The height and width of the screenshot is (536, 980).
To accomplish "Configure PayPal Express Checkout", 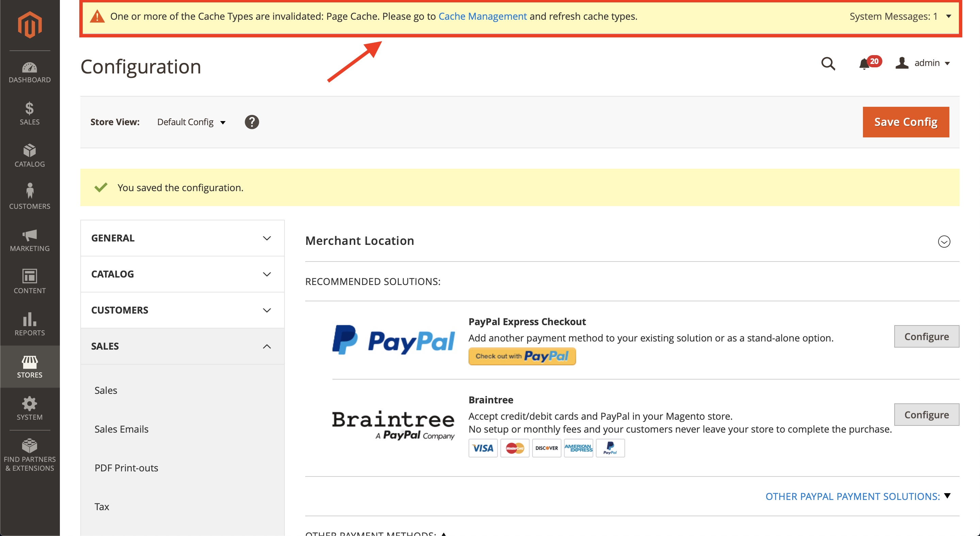I will point(926,336).
